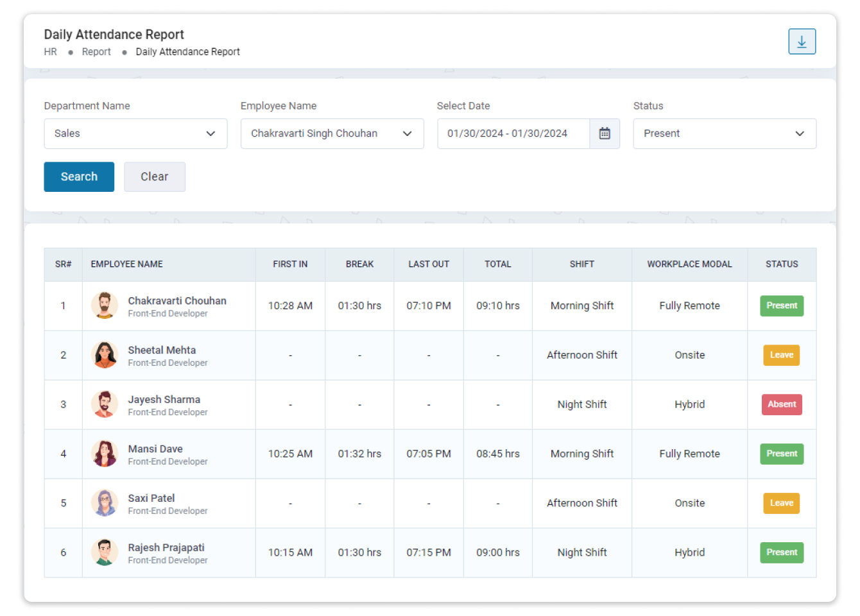Expand the Status filter dropdown

point(724,133)
